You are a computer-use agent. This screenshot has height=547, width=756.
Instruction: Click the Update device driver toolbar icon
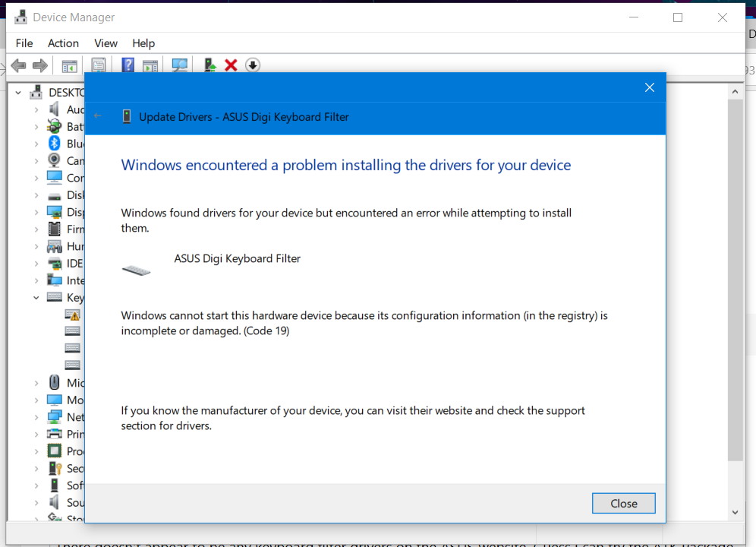209,65
